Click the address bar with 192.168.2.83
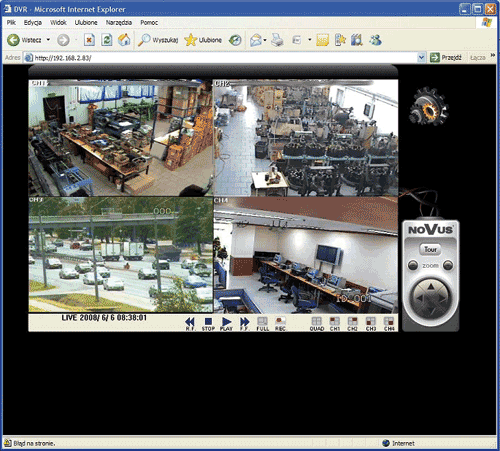500x451 pixels. point(220,58)
